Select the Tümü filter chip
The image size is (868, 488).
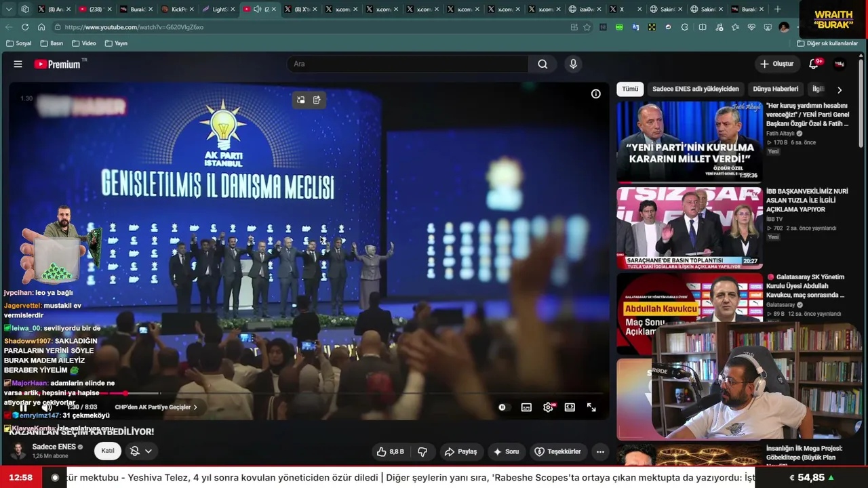click(630, 89)
